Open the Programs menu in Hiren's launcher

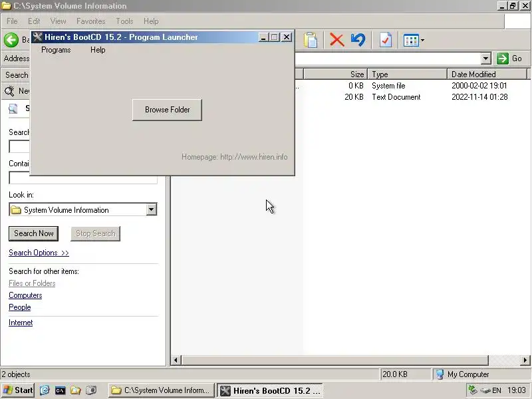56,50
